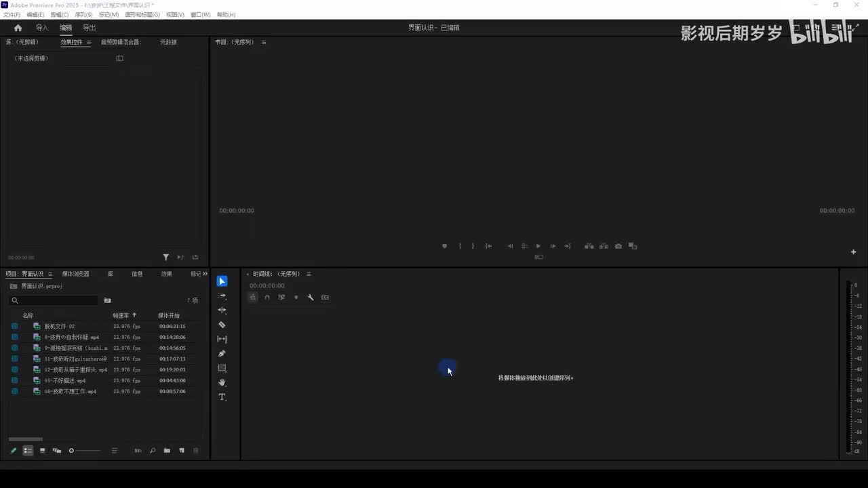
Task: Sort by frame rate column header
Action: 121,315
